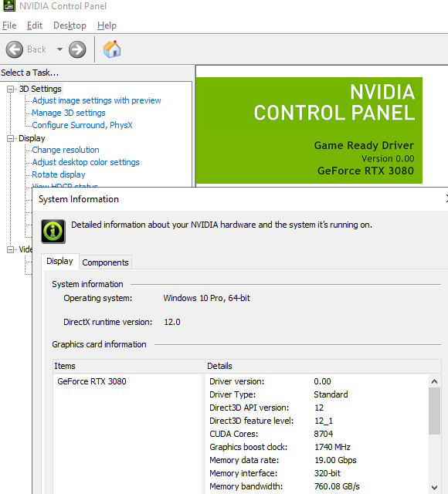Click the Graphics boost clock row

tap(317, 447)
